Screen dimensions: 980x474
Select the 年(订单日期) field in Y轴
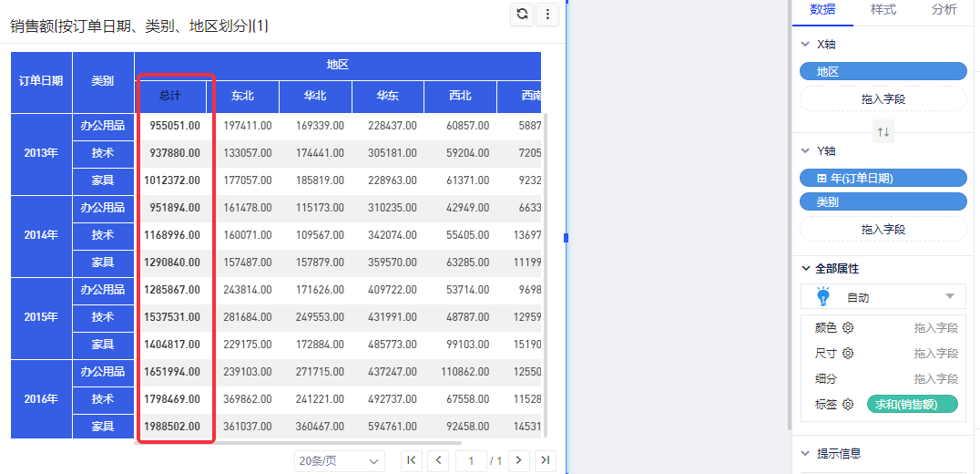tap(883, 178)
